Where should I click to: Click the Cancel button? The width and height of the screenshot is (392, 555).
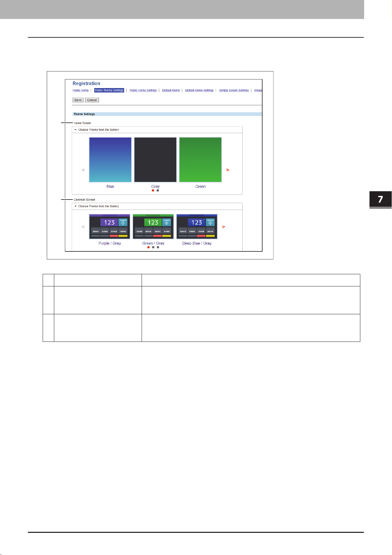(92, 100)
